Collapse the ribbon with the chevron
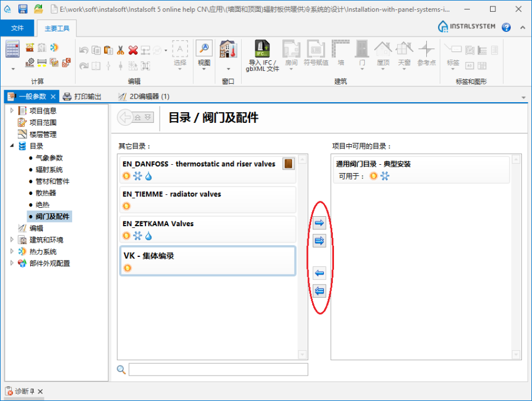The width and height of the screenshot is (532, 401). (523, 27)
